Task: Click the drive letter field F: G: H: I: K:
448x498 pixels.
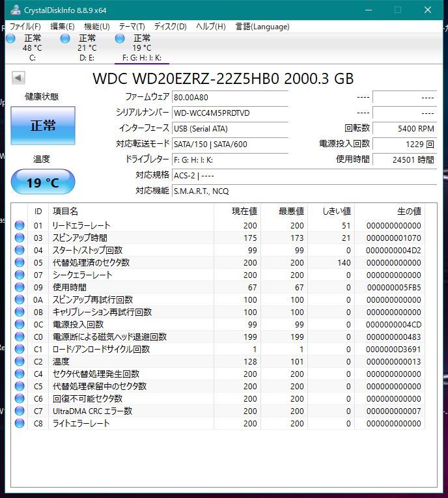Action: tap(230, 159)
